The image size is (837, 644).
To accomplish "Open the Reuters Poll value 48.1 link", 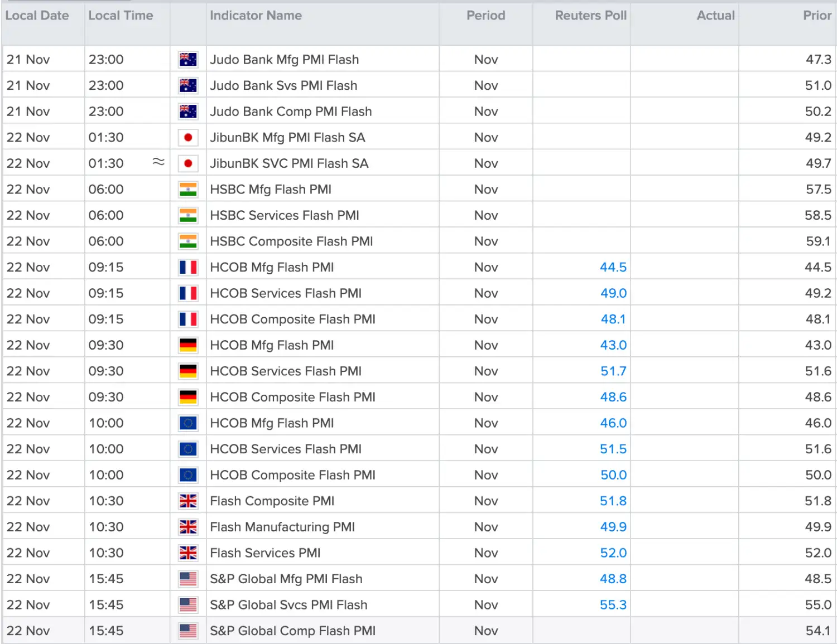I will click(613, 319).
